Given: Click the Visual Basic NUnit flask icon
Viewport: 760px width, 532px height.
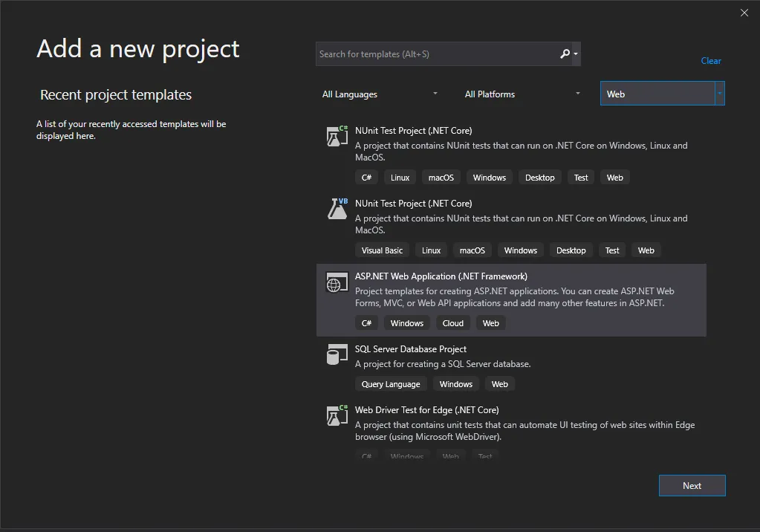Looking at the screenshot, I should click(337, 209).
